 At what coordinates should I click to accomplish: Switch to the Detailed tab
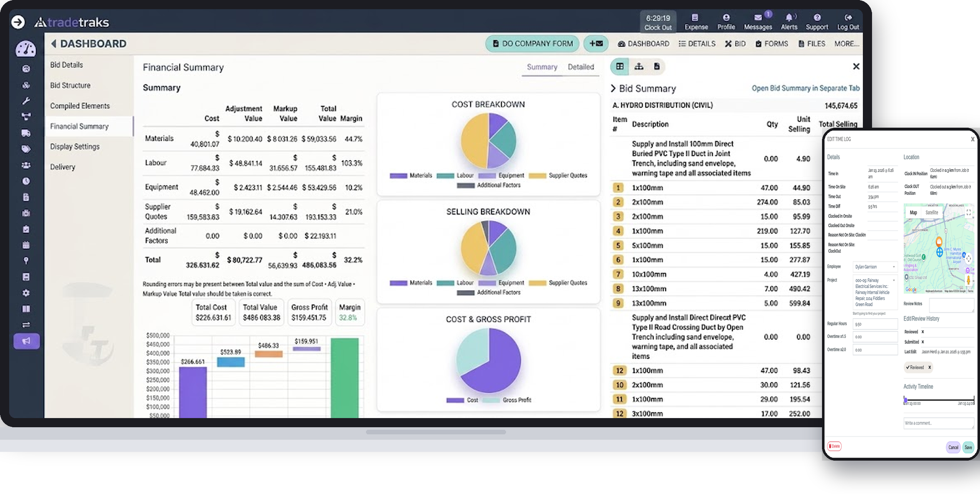coord(581,67)
